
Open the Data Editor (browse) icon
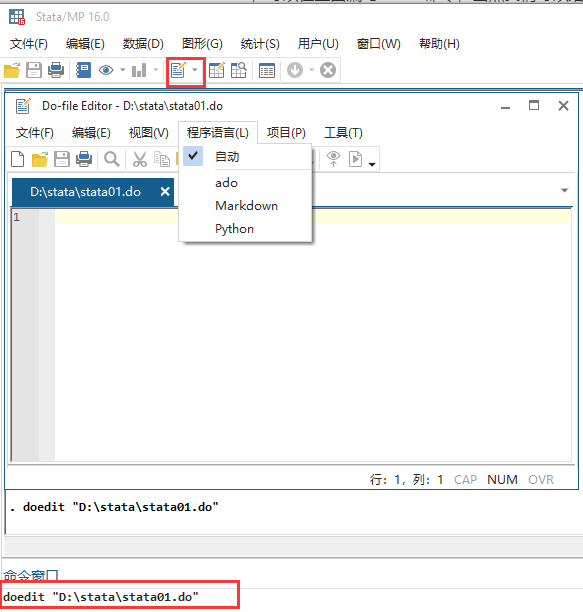coord(239,70)
